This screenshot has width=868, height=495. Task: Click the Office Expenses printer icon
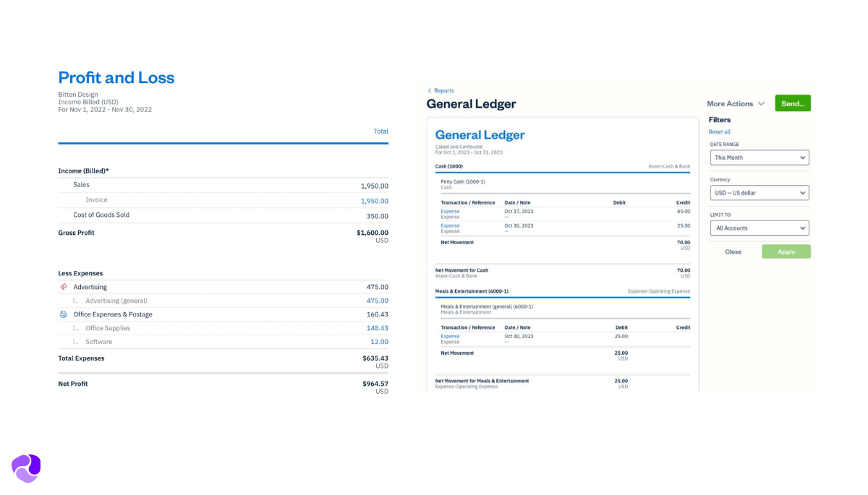pyautogui.click(x=63, y=314)
